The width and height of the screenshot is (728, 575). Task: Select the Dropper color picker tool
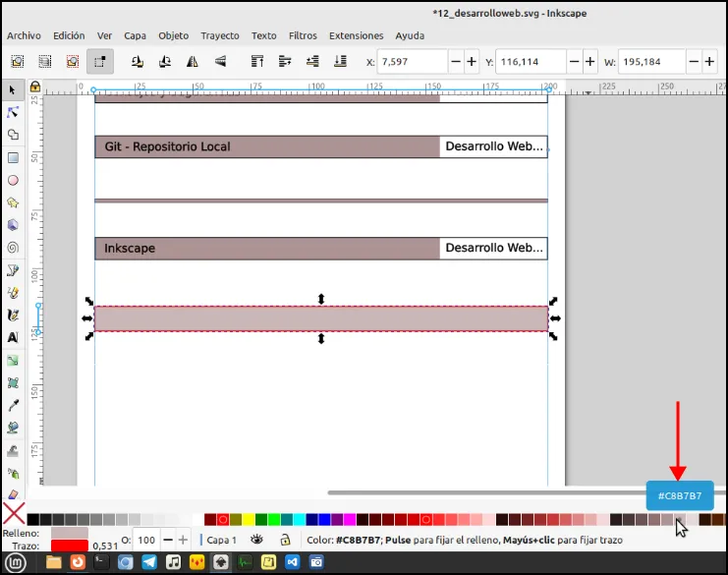tap(13, 406)
